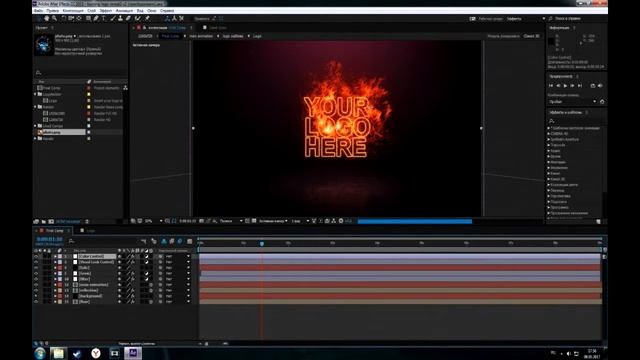Toggle visibility of [floor] layer

pos(36,302)
